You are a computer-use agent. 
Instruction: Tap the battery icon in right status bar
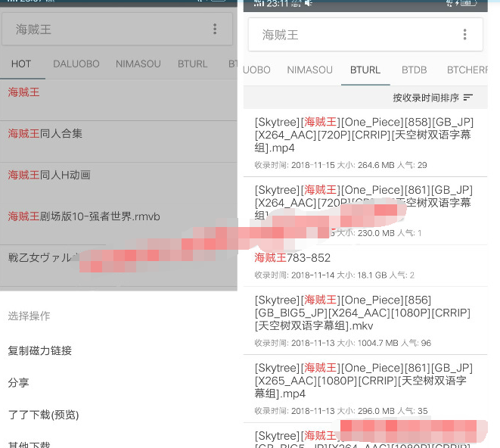467,3
